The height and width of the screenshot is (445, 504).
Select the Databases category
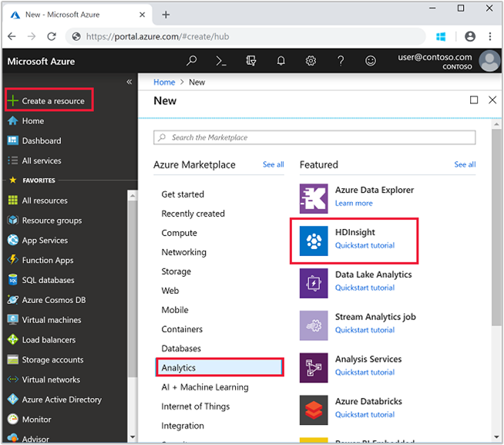tap(181, 349)
